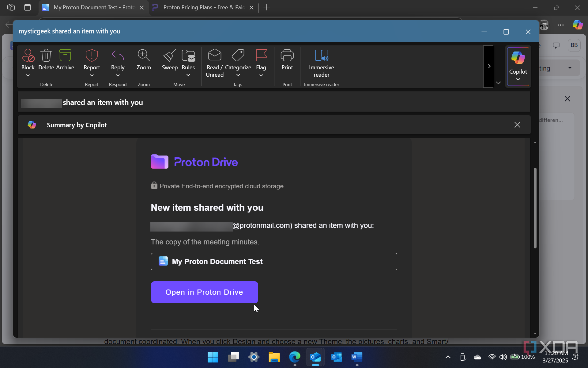Expand the Reply options chevron
This screenshot has width=588, height=368.
point(118,75)
